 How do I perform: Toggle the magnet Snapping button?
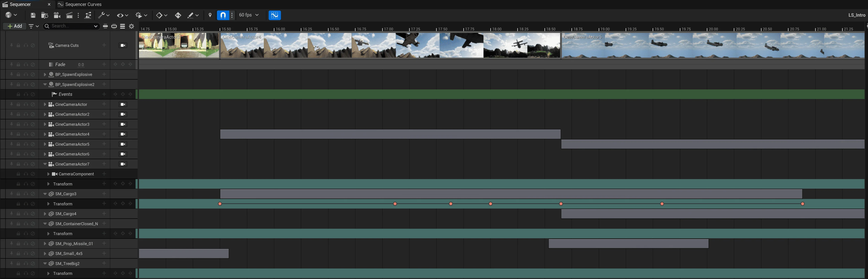coord(223,15)
